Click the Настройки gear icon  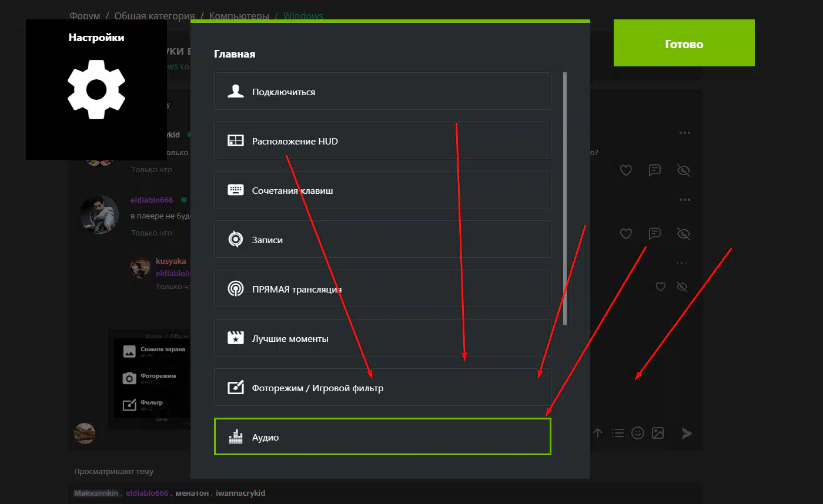(x=96, y=89)
